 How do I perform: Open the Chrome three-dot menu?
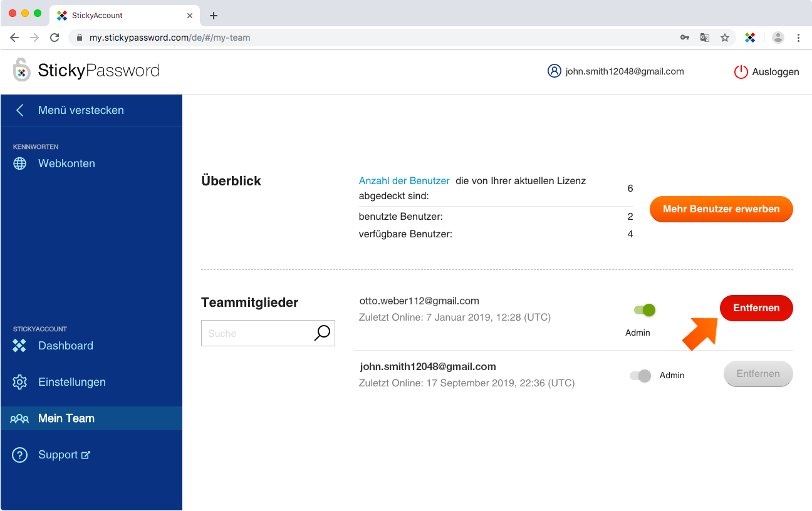pos(798,38)
